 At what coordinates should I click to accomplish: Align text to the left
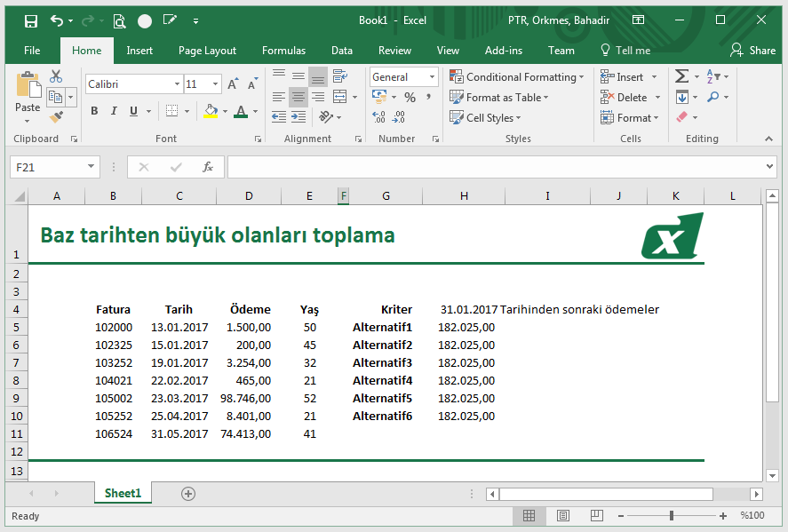pyautogui.click(x=279, y=97)
